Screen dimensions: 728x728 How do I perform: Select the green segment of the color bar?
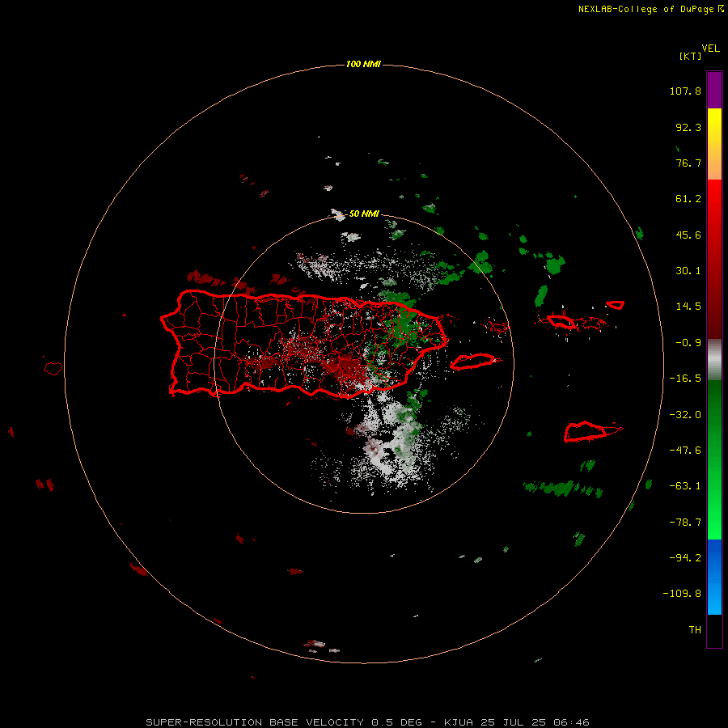click(714, 459)
